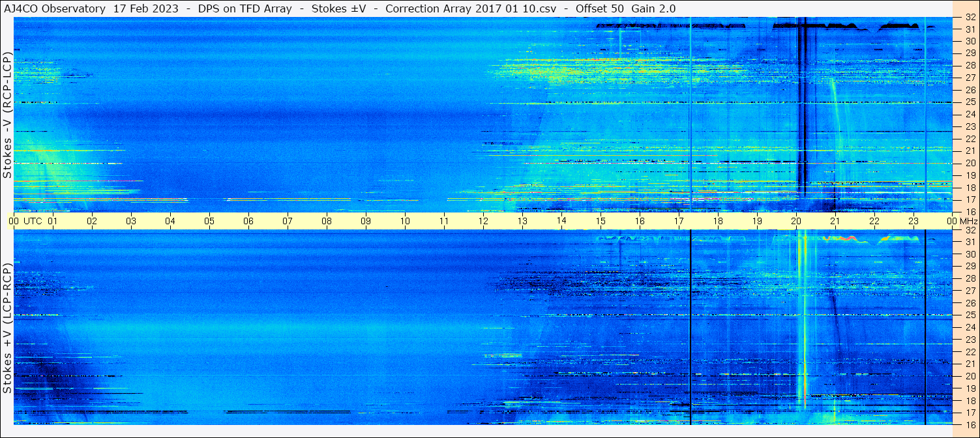Screen dimensions: 980x438
Task: Select the 22 hour tick on time axis
Action: coord(874,221)
